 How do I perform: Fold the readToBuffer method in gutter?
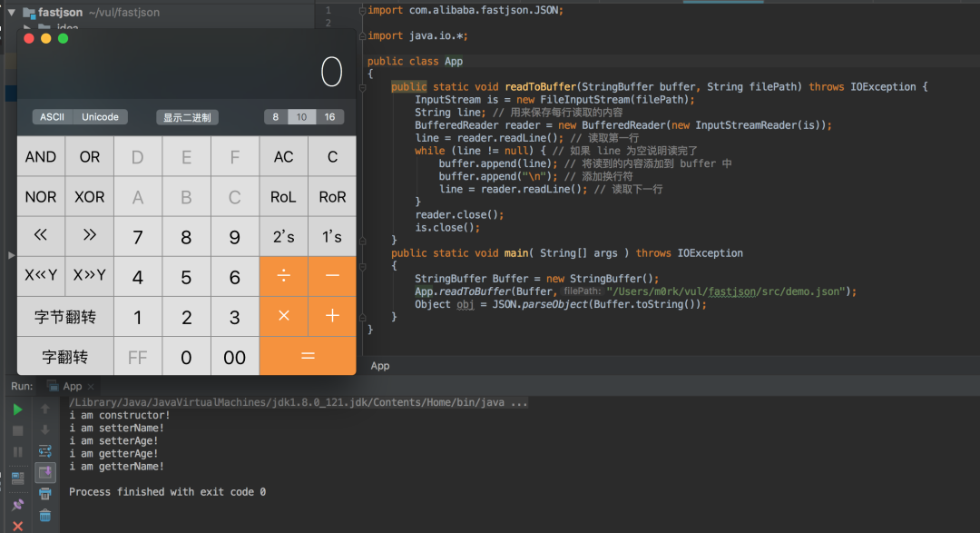click(x=362, y=87)
